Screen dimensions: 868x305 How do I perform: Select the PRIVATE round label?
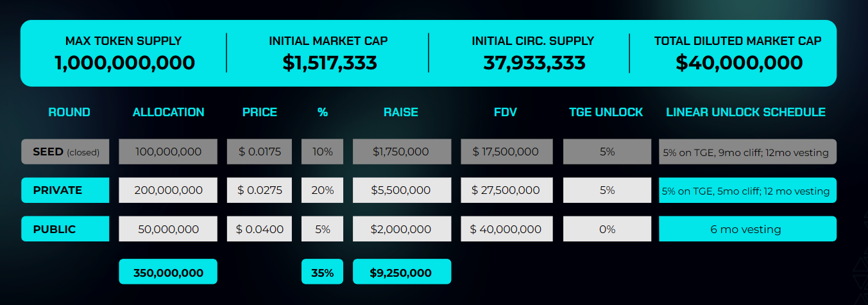pyautogui.click(x=65, y=190)
